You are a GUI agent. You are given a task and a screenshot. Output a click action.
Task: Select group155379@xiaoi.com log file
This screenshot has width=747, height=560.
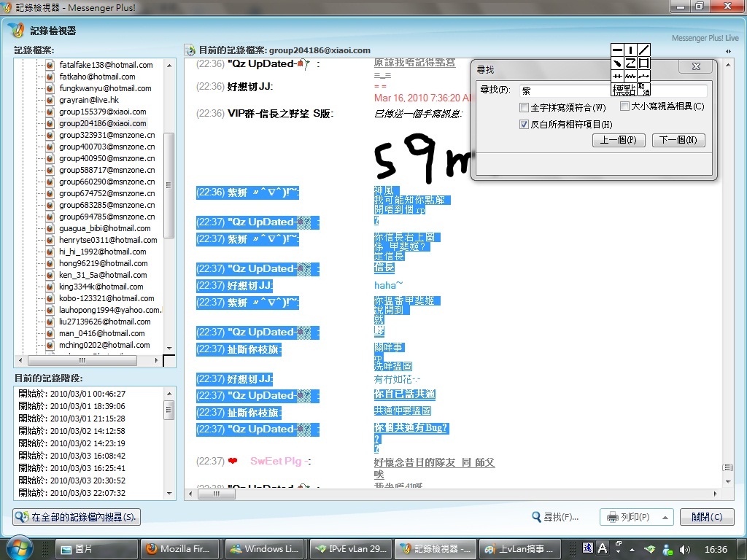tap(102, 112)
